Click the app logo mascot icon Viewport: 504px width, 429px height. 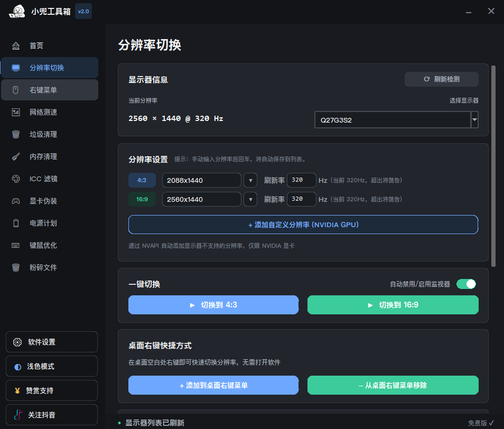click(x=17, y=12)
